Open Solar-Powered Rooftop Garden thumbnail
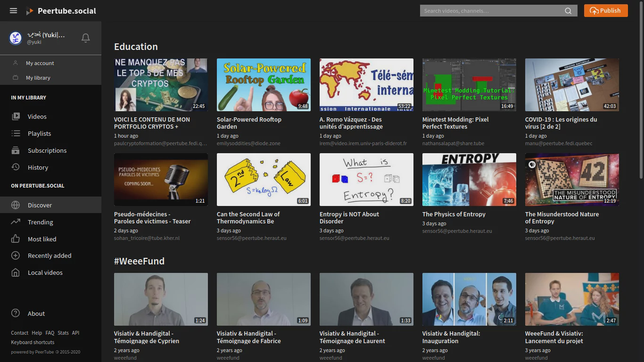The height and width of the screenshot is (362, 644). [264, 85]
